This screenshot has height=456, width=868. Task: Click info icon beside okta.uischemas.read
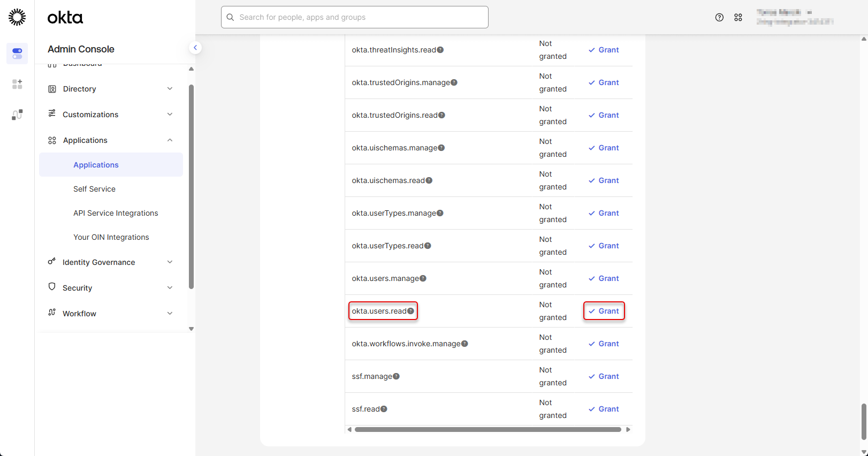click(429, 180)
